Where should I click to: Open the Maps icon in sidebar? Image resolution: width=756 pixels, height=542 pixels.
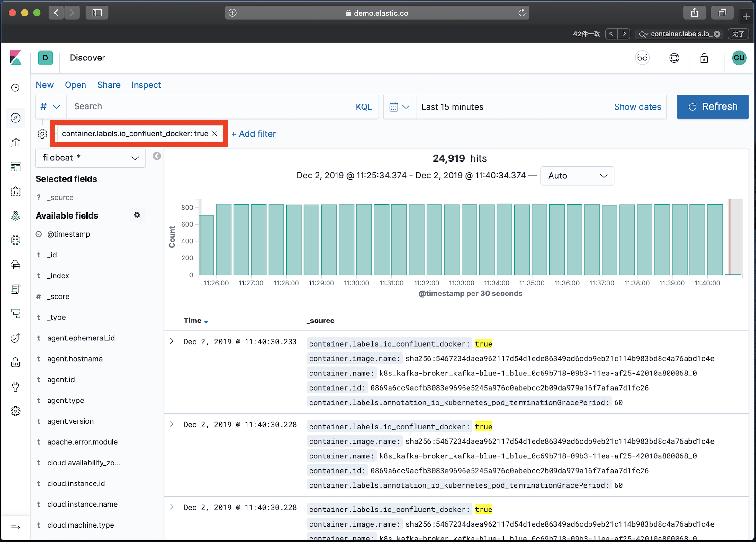tap(15, 216)
